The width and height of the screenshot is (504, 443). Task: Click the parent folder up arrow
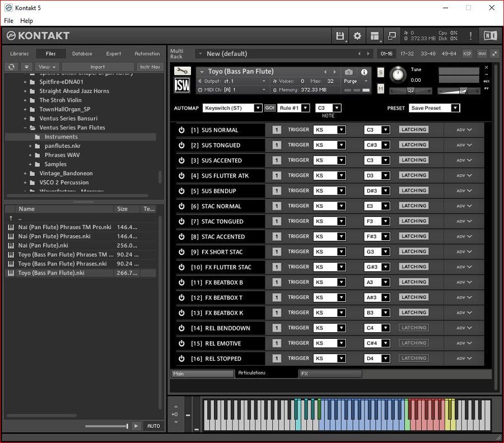coord(11,218)
